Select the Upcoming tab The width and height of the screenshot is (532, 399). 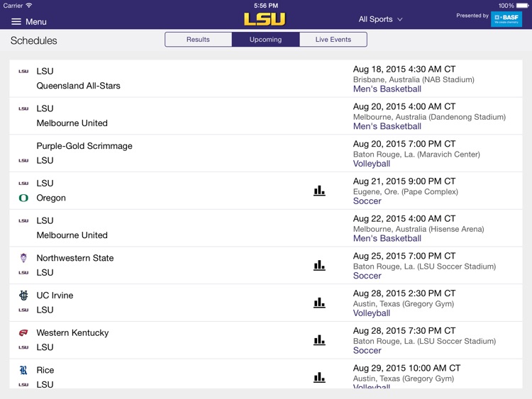click(x=266, y=39)
